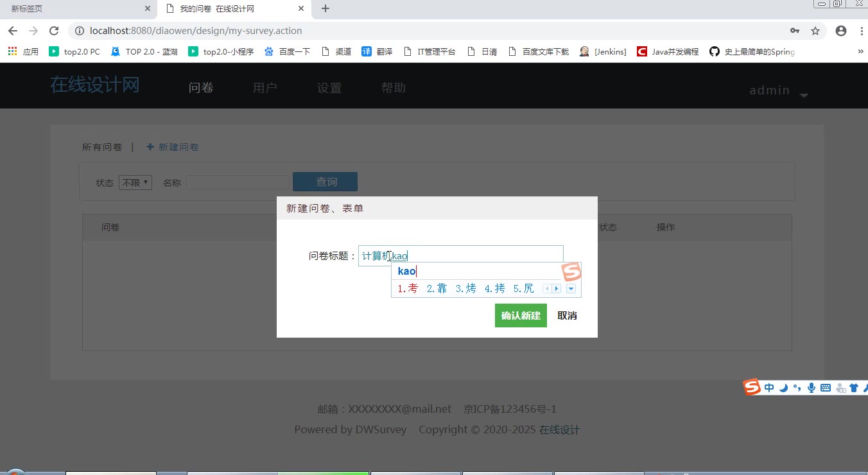Viewport: 868px width, 475px height.
Task: Select candidate 5 尻
Action: pyautogui.click(x=524, y=289)
